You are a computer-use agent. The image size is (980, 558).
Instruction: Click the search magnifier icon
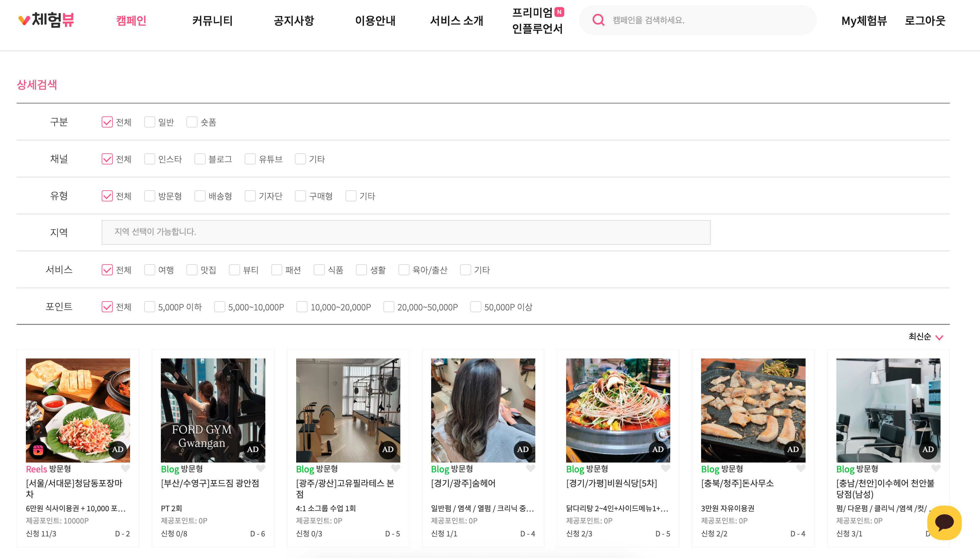coord(598,20)
